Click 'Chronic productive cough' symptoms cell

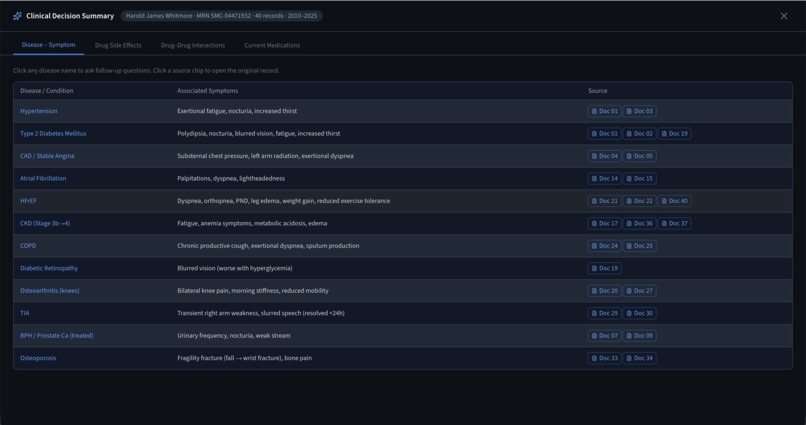(268, 246)
